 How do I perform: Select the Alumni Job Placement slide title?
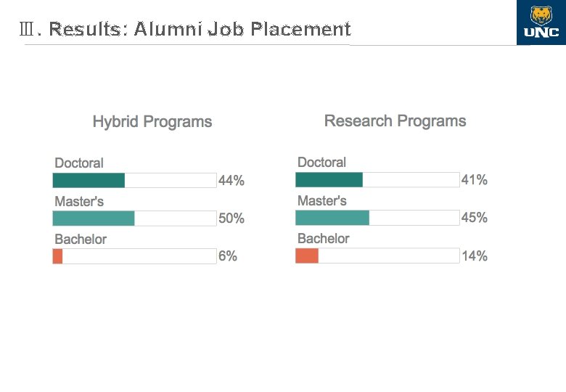[x=186, y=29]
